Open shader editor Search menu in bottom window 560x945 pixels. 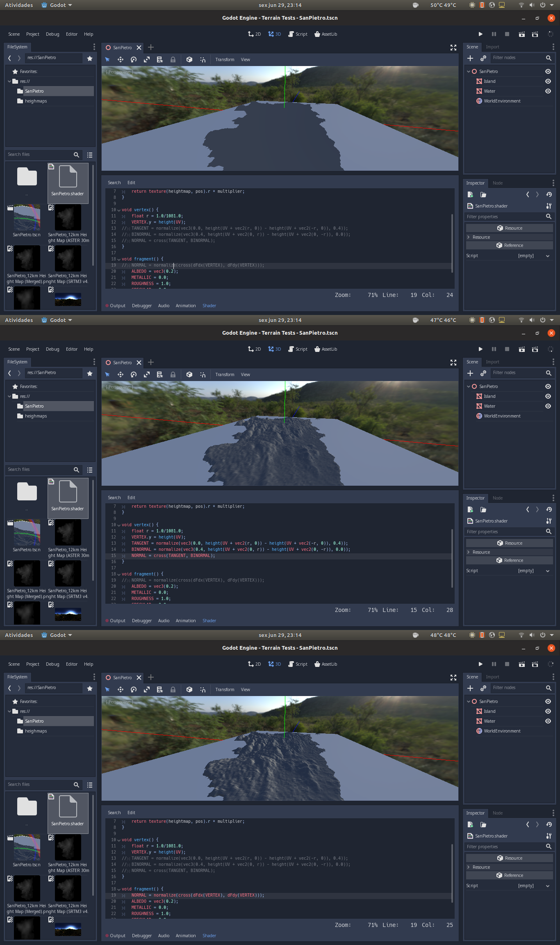pos(114,813)
